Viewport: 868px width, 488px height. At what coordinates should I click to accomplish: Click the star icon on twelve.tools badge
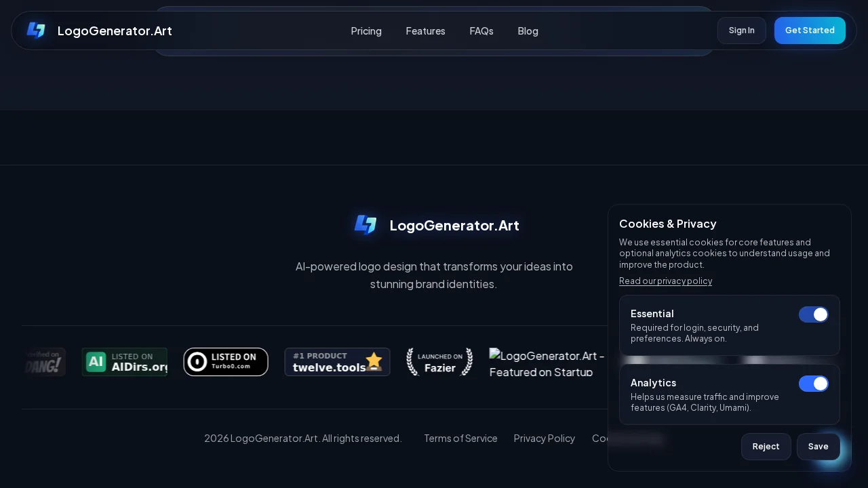click(x=374, y=361)
